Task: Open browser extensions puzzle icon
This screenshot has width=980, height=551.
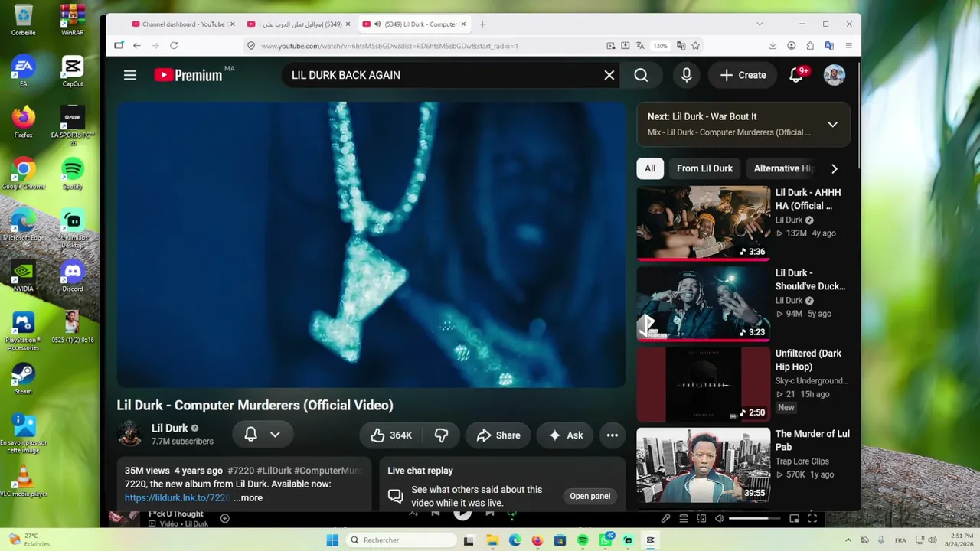Action: (810, 46)
